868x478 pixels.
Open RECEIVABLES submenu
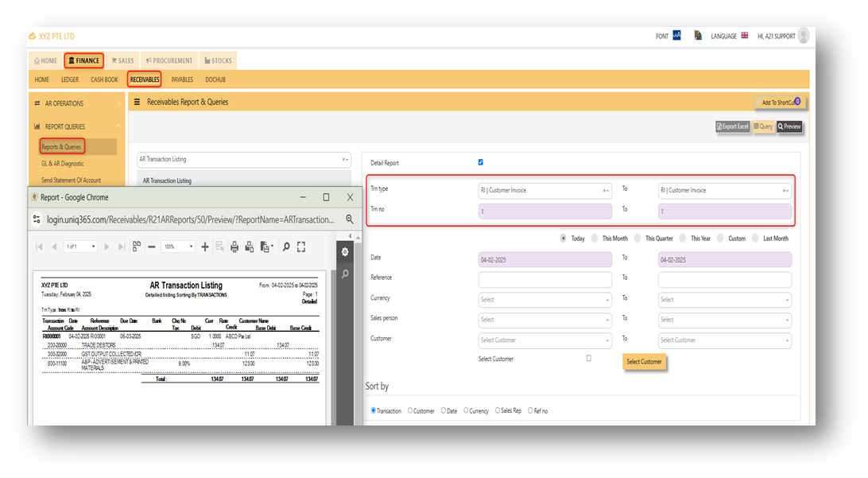pyautogui.click(x=145, y=80)
